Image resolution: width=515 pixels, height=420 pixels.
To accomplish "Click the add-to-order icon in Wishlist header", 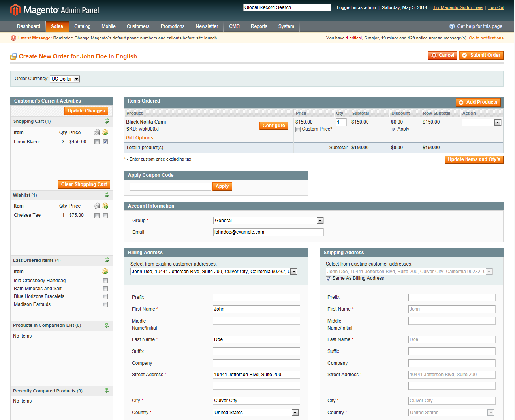I will [x=105, y=206].
